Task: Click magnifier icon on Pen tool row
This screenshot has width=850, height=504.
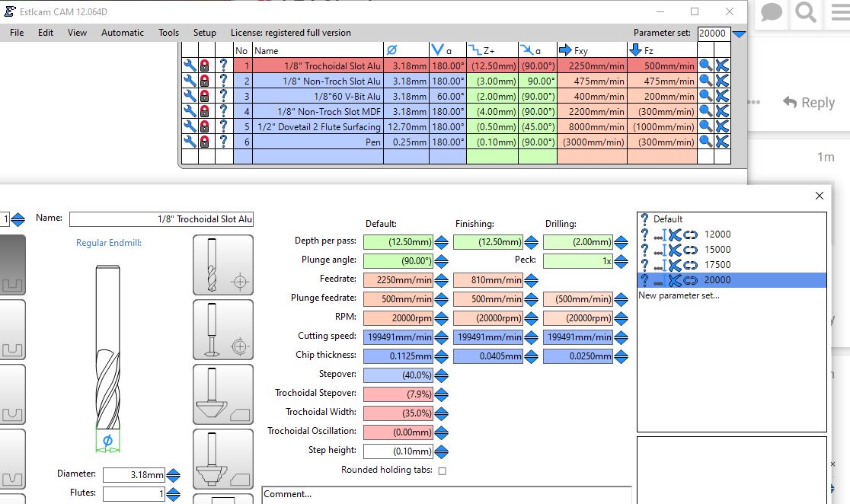Action: [x=705, y=142]
